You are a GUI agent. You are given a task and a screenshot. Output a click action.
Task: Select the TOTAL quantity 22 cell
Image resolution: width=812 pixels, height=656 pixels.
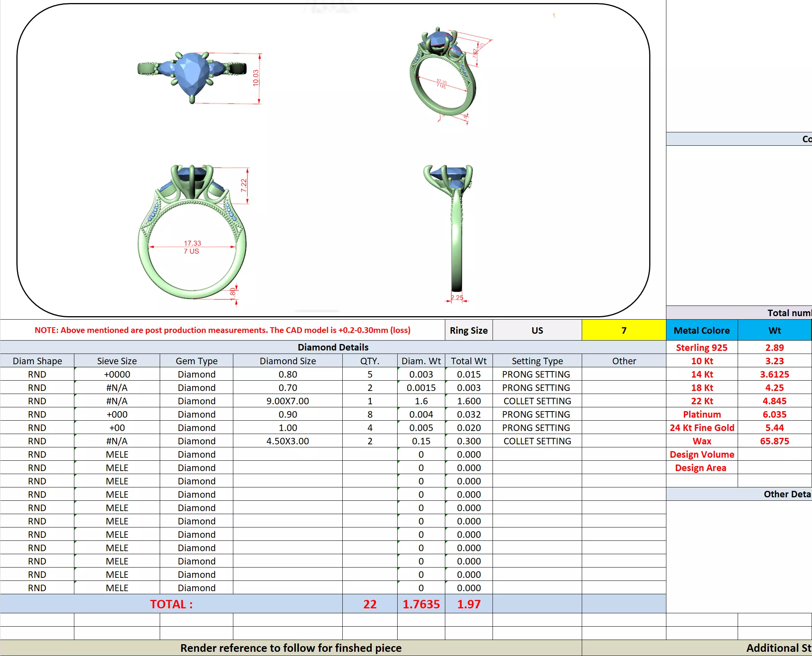(x=369, y=604)
